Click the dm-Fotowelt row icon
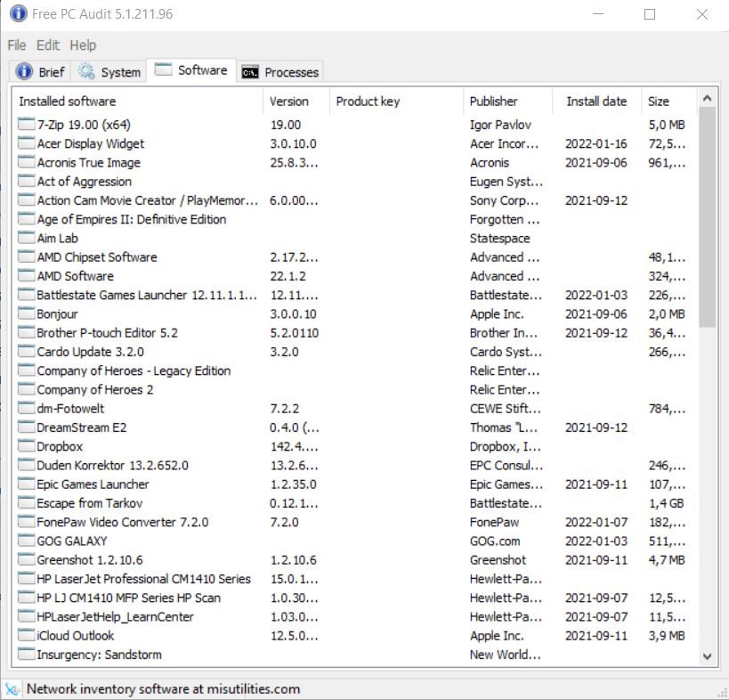Viewport: 729px width, 700px height. coord(26,409)
